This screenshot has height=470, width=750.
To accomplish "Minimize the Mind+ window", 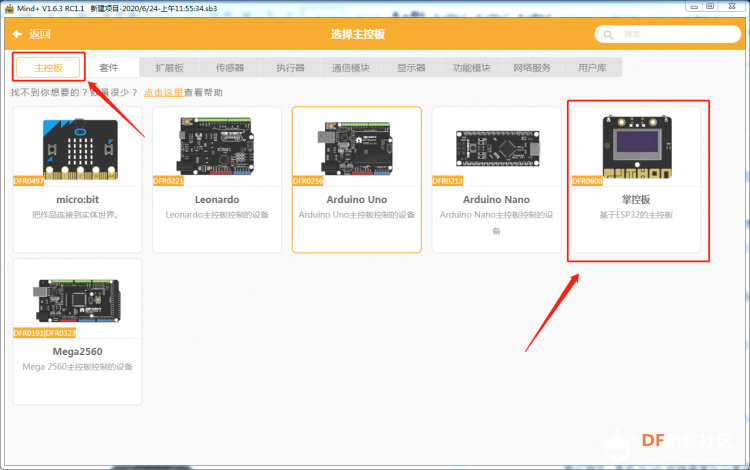I will (x=694, y=7).
